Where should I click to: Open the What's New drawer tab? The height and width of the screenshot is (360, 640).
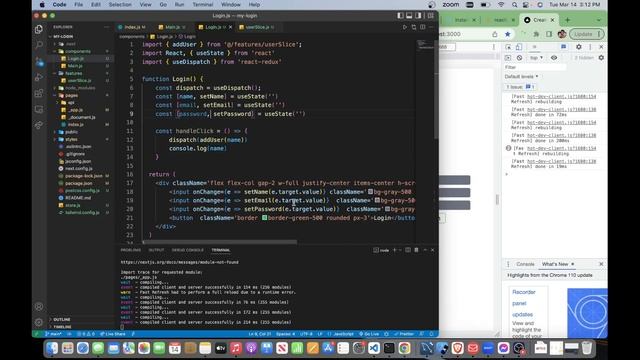coord(558,264)
